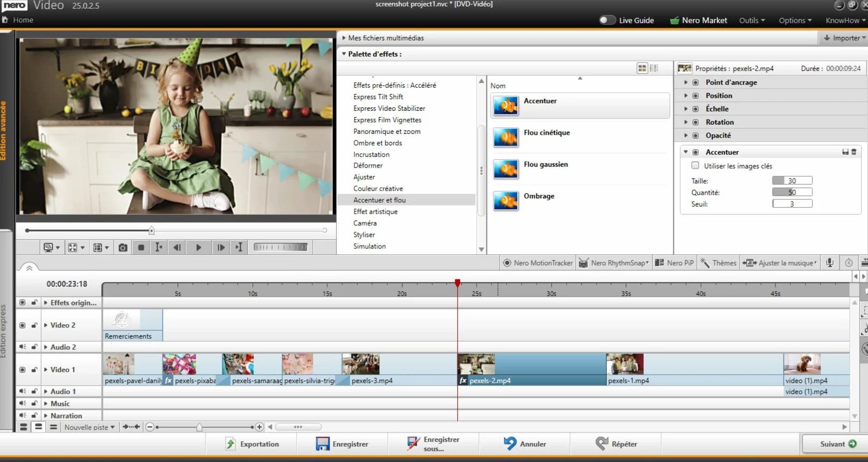Switch effects palette to thumbnail view
The image size is (868, 462).
point(642,68)
